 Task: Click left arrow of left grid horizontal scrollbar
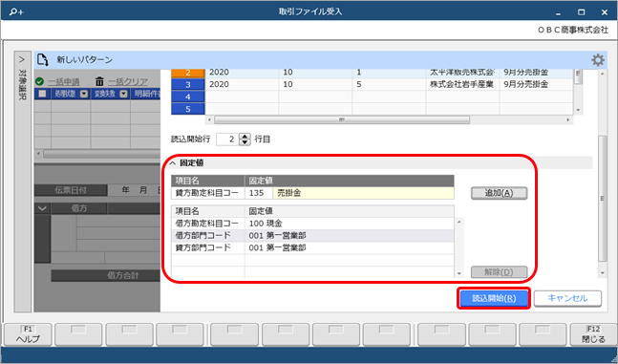click(x=38, y=154)
